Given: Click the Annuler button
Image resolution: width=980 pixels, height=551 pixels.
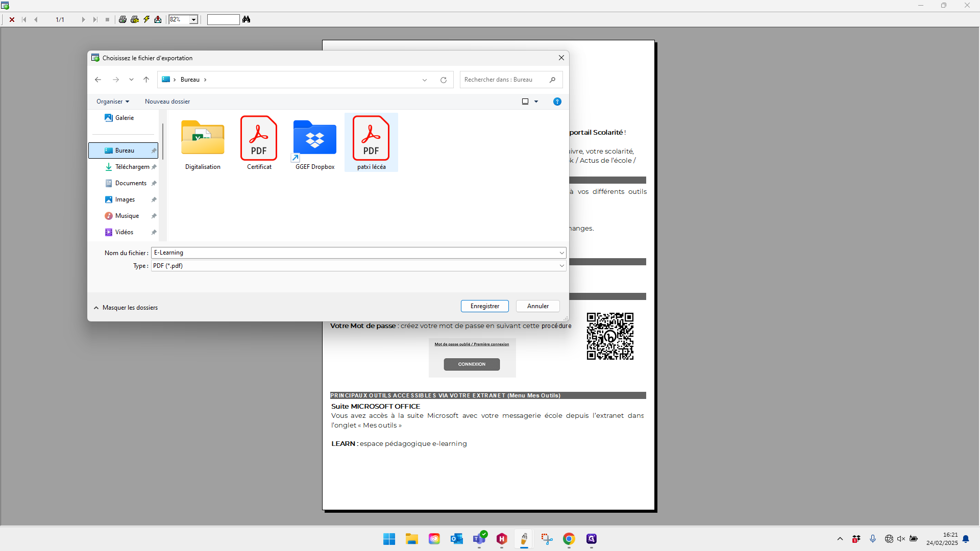Looking at the screenshot, I should tap(538, 306).
